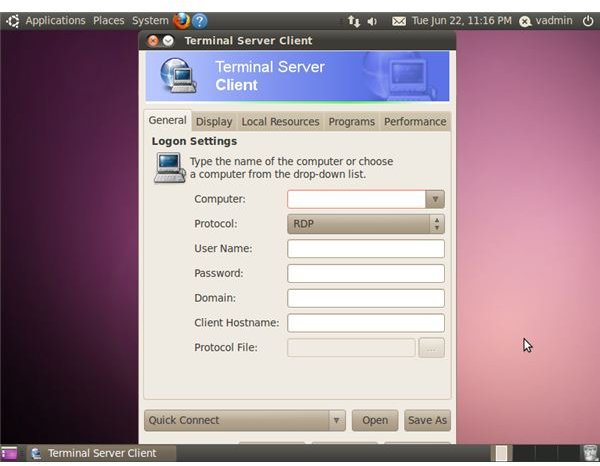Focus the Password field
The width and height of the screenshot is (600, 466).
coord(366,274)
